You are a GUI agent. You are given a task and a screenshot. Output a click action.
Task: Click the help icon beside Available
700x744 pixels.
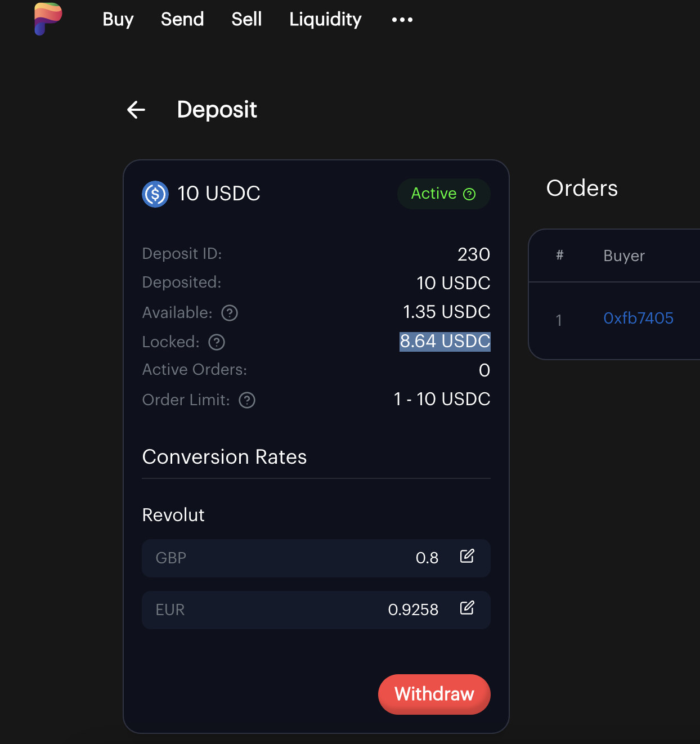coord(230,313)
